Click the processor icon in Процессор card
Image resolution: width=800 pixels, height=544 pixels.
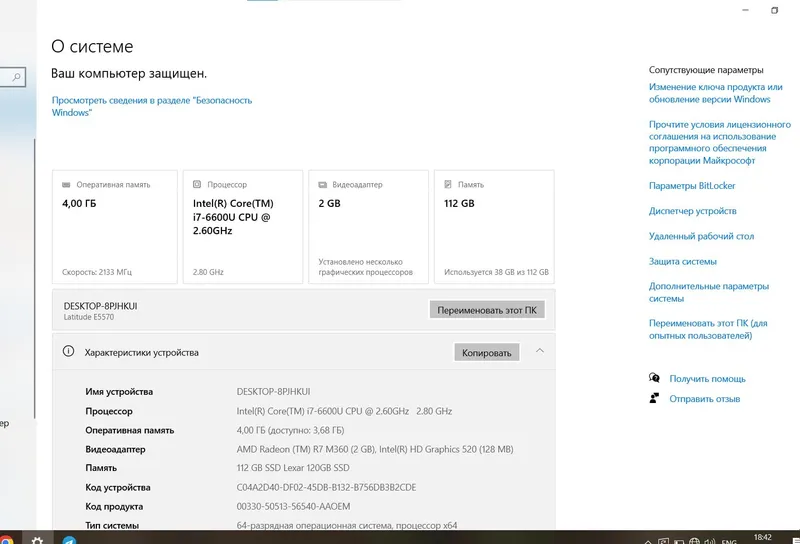point(197,184)
